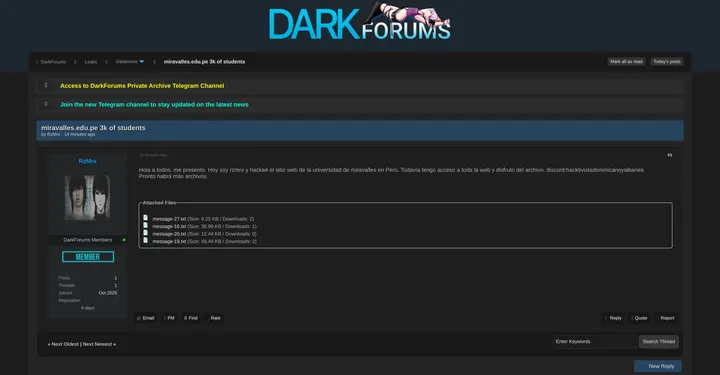The image size is (720, 375).
Task: Report the post
Action: pyautogui.click(x=666, y=318)
